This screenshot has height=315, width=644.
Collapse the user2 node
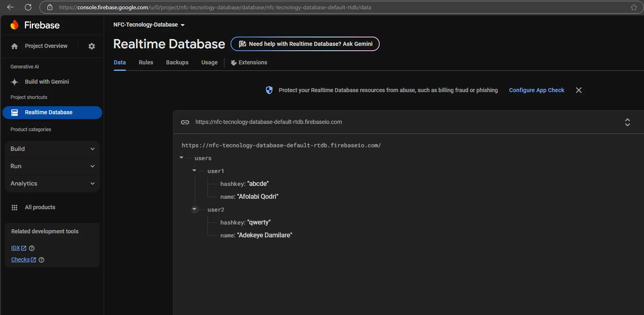pos(195,209)
